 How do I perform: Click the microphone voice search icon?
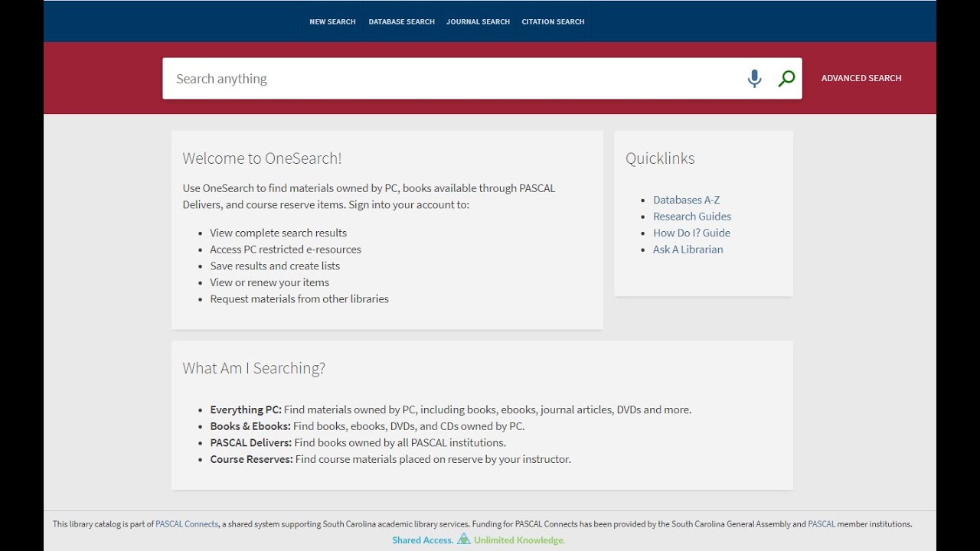tap(754, 78)
